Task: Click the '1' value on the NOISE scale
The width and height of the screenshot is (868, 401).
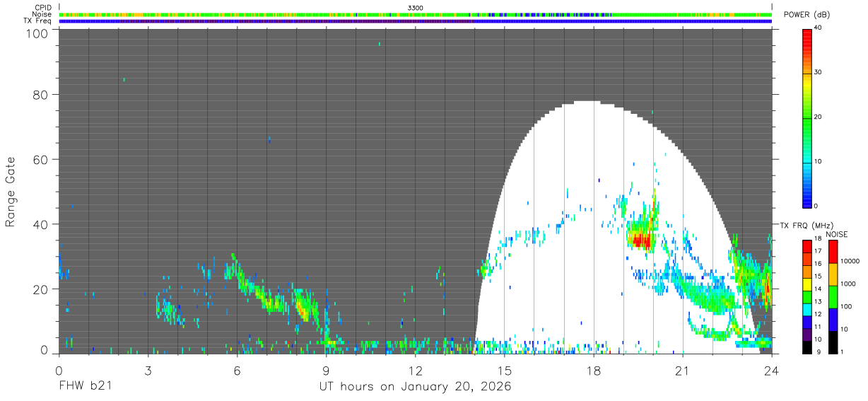Action: pos(843,351)
